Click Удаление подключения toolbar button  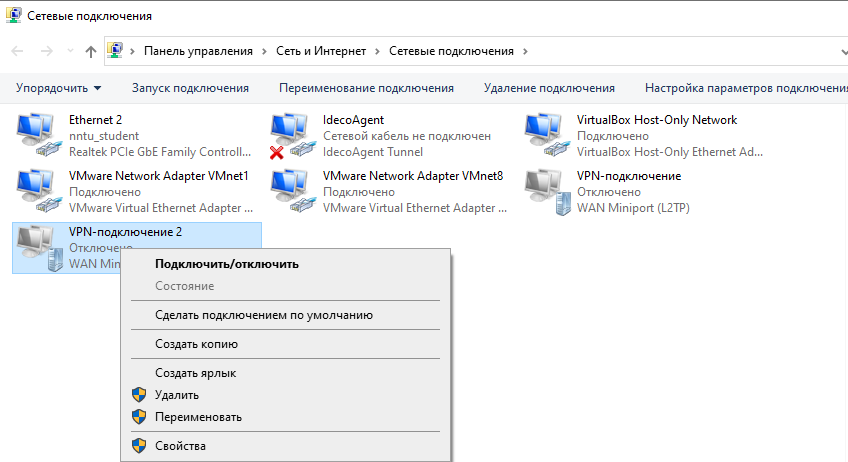[549, 88]
